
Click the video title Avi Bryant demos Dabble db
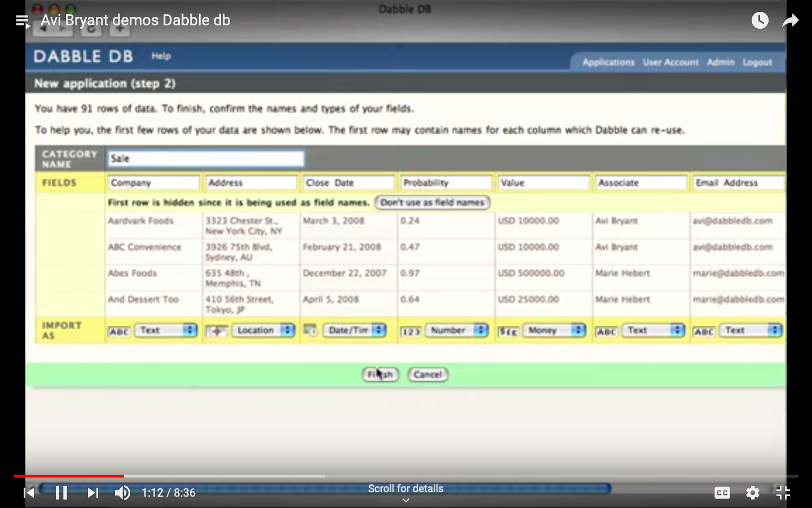pos(135,20)
